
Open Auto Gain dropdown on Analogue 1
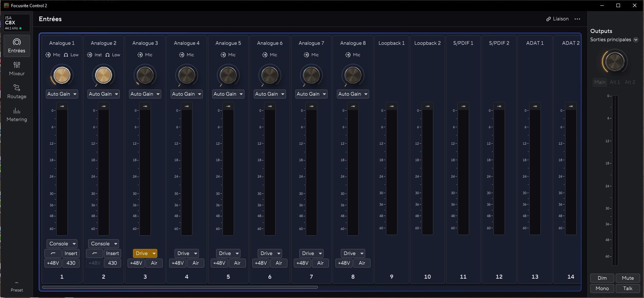coord(62,94)
